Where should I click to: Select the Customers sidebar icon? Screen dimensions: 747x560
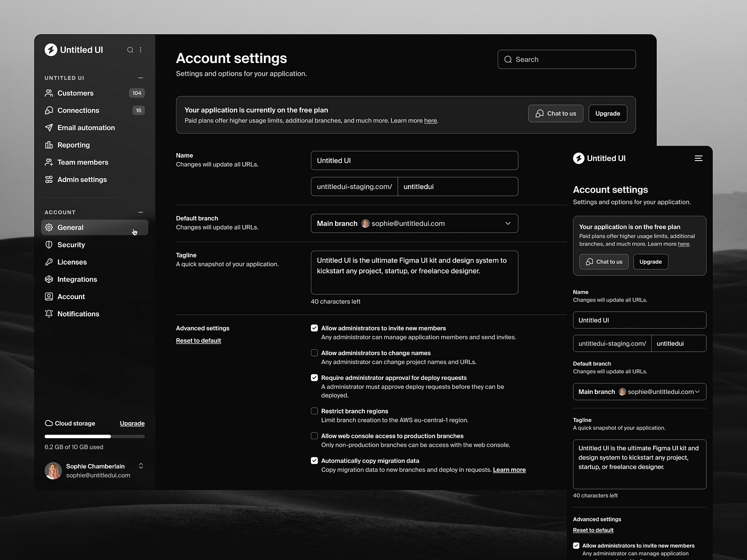click(49, 93)
